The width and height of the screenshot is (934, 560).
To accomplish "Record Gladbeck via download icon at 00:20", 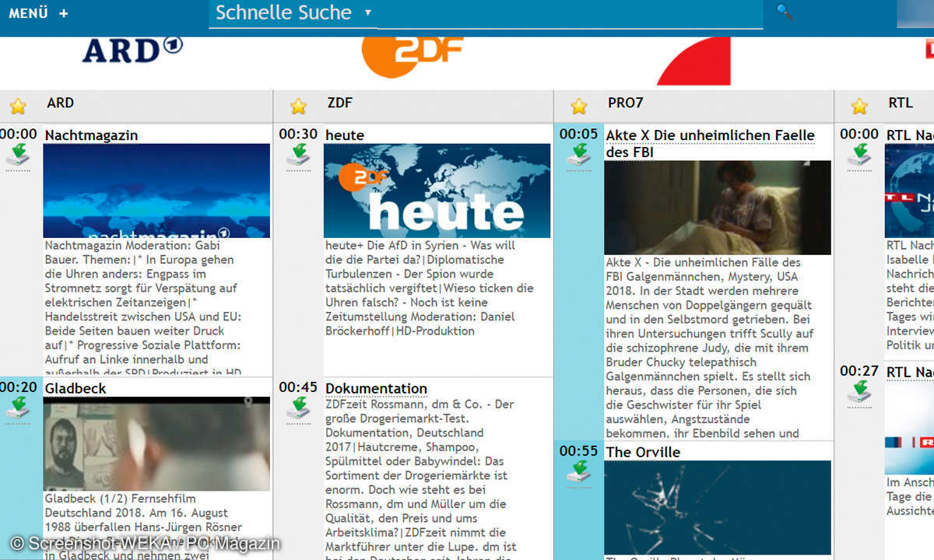I will point(18,409).
